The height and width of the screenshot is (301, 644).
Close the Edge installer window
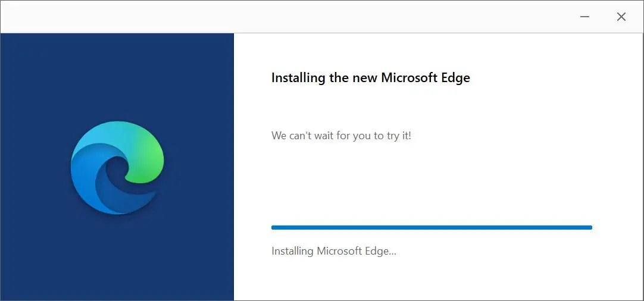[621, 17]
